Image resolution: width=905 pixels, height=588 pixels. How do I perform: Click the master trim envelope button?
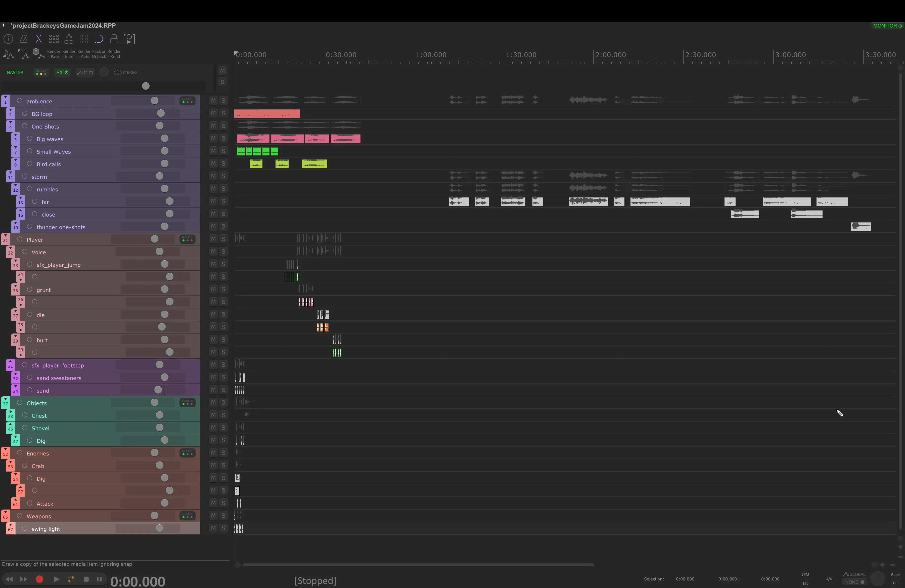point(85,72)
